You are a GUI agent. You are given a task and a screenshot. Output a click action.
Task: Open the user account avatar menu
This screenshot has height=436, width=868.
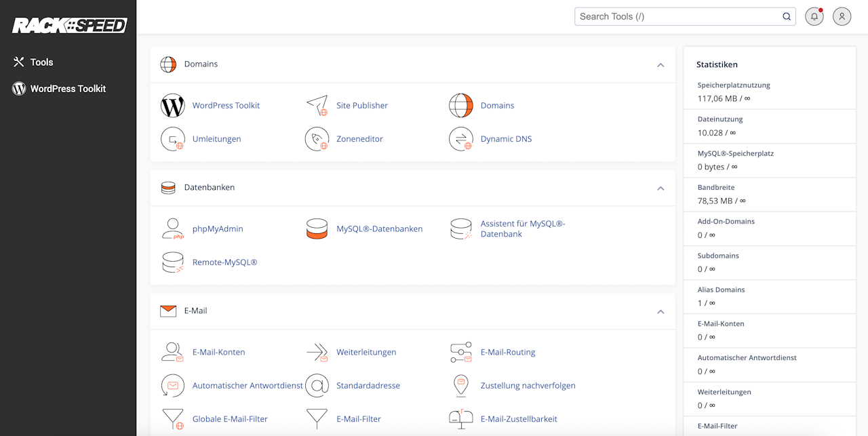click(x=842, y=17)
